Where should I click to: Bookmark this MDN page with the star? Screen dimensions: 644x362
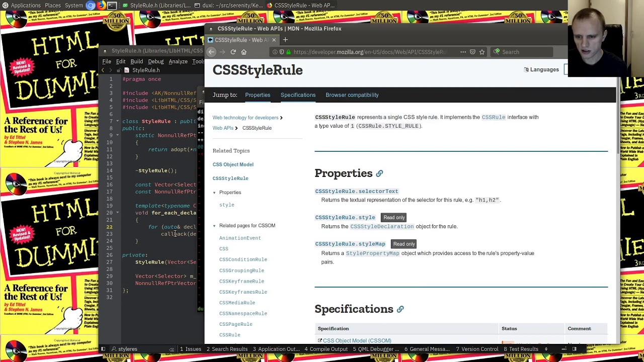click(482, 52)
